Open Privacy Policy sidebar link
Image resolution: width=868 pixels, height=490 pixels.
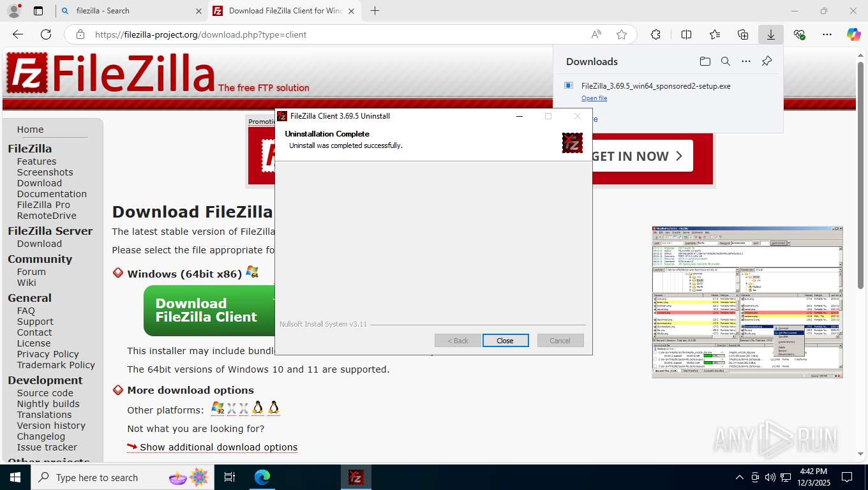(x=48, y=354)
